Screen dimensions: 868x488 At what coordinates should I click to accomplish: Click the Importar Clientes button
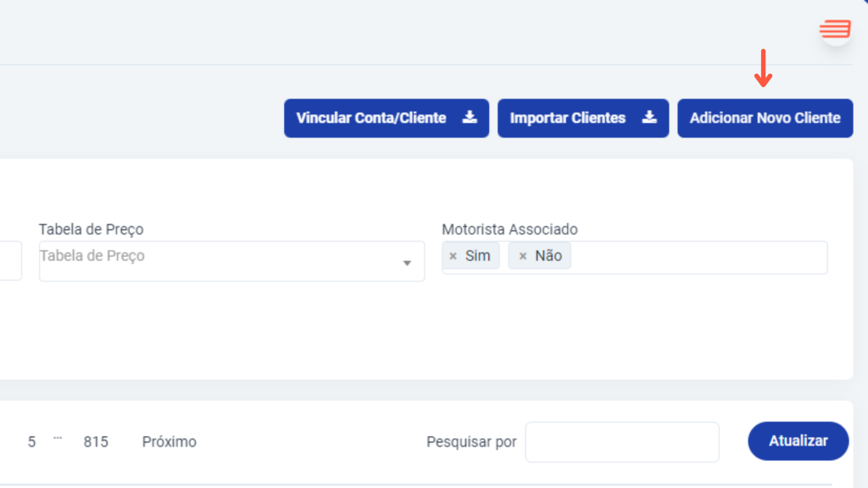point(583,118)
